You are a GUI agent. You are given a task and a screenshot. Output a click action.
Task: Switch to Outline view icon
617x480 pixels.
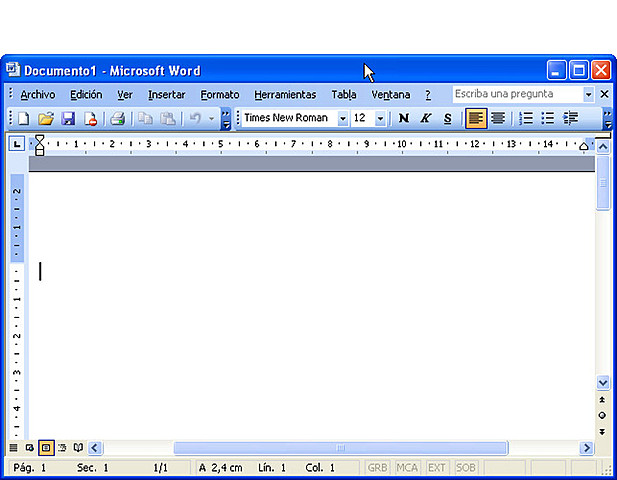point(62,448)
